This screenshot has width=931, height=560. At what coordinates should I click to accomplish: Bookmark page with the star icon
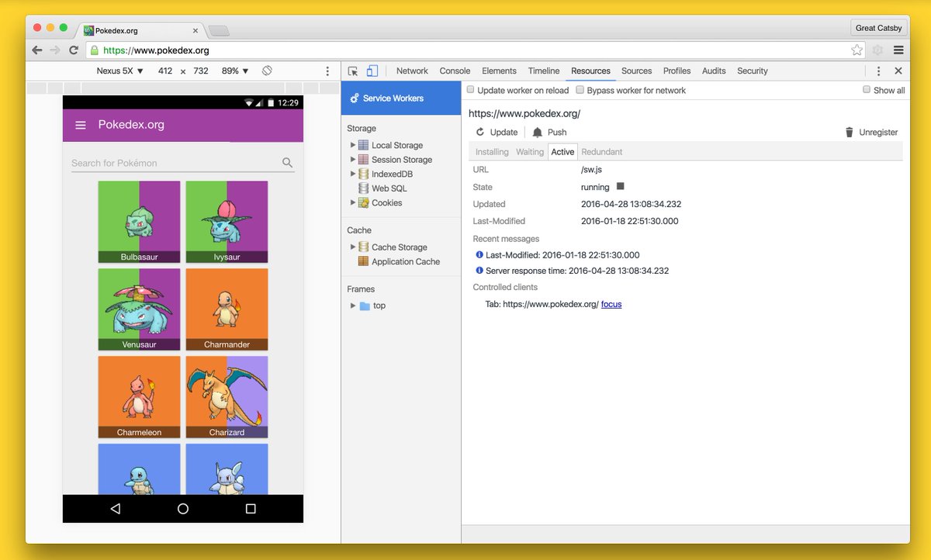coord(857,50)
